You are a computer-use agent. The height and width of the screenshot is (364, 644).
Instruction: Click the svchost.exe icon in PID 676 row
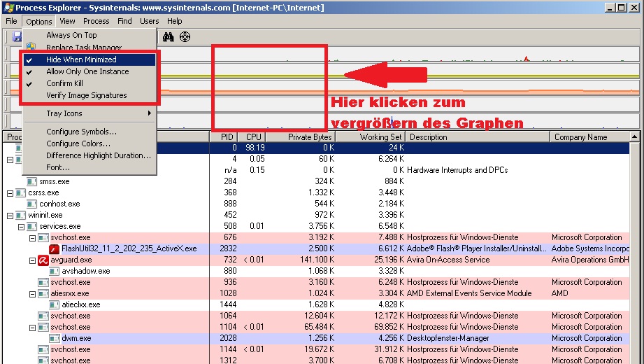(43, 237)
